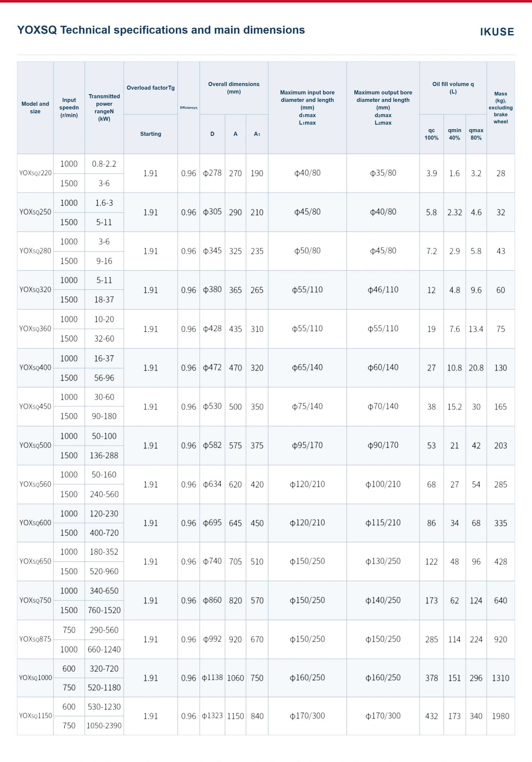Select the ф95/170 input bore cell
Image resolution: width=532 pixels, height=762 pixels.
[x=307, y=445]
